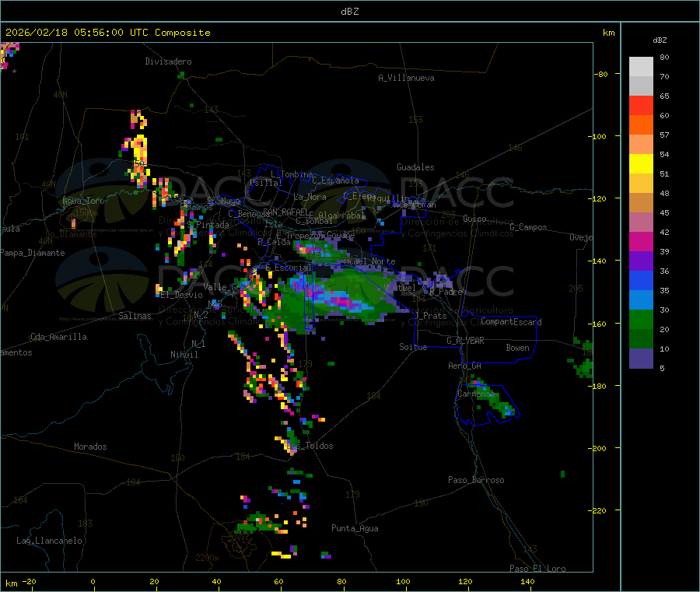This screenshot has width=700, height=592.
Task: Pick the light blue 35 dBZ legend swatch
Action: coord(641,300)
